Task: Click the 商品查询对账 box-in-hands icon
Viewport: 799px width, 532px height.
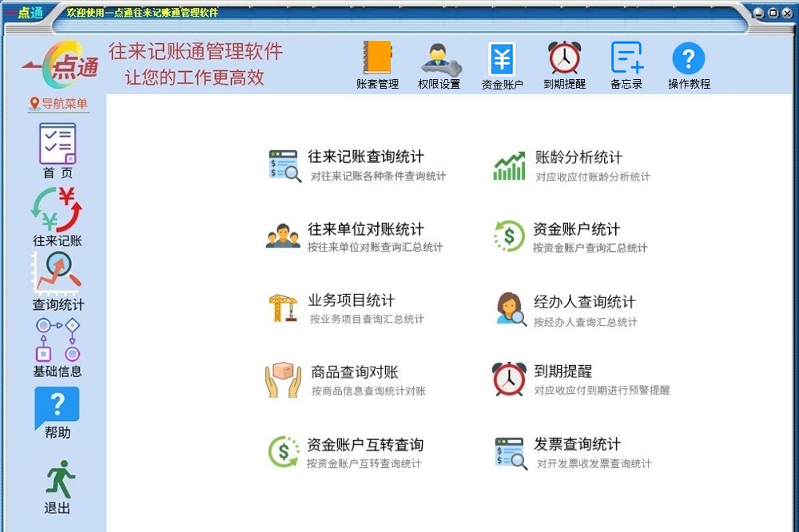Action: (284, 379)
